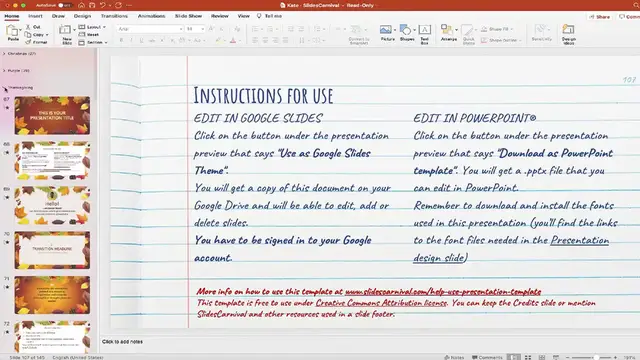
Task: Open the Insert tab
Action: tap(35, 16)
